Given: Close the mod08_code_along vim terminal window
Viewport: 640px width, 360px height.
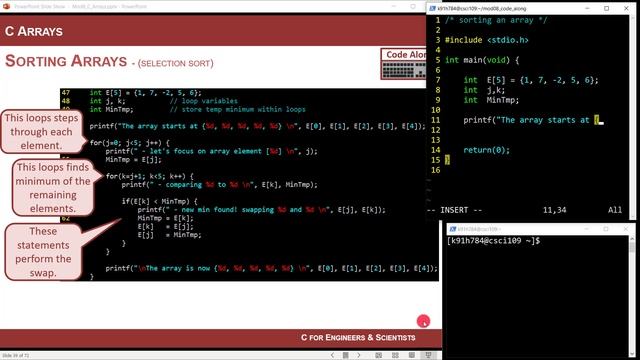Looking at the screenshot, I should 626,8.
